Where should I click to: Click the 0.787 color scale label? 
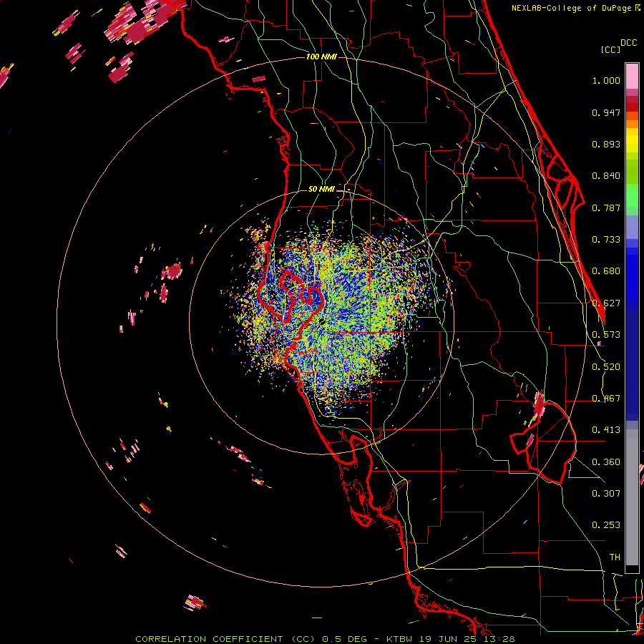(606, 208)
